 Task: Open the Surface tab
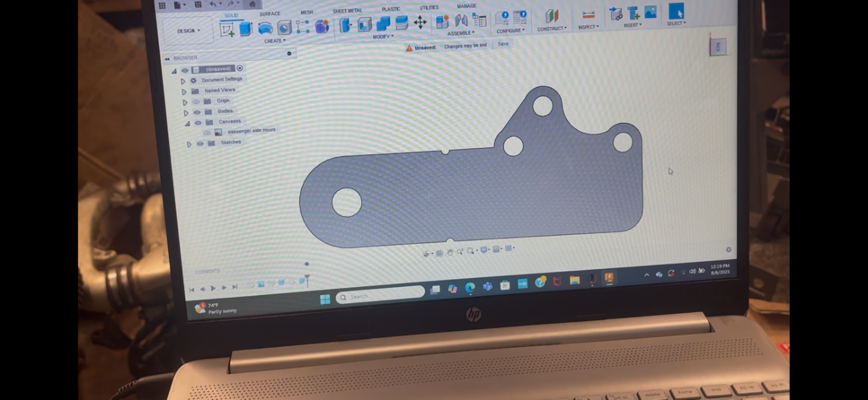(x=270, y=14)
